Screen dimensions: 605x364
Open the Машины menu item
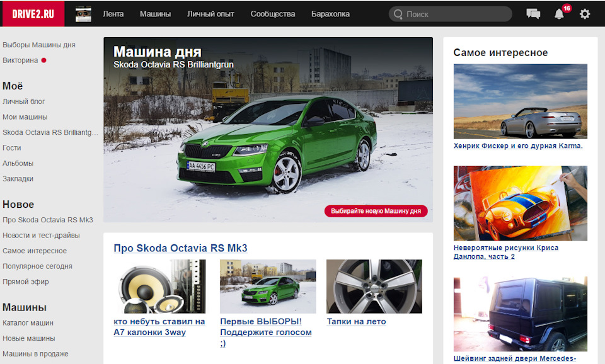click(155, 14)
